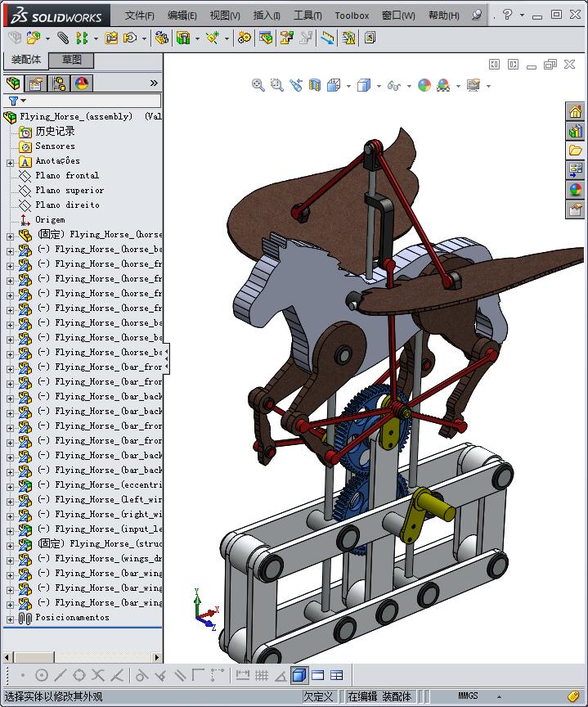Open SolidWorks Resources home icon

(576, 112)
